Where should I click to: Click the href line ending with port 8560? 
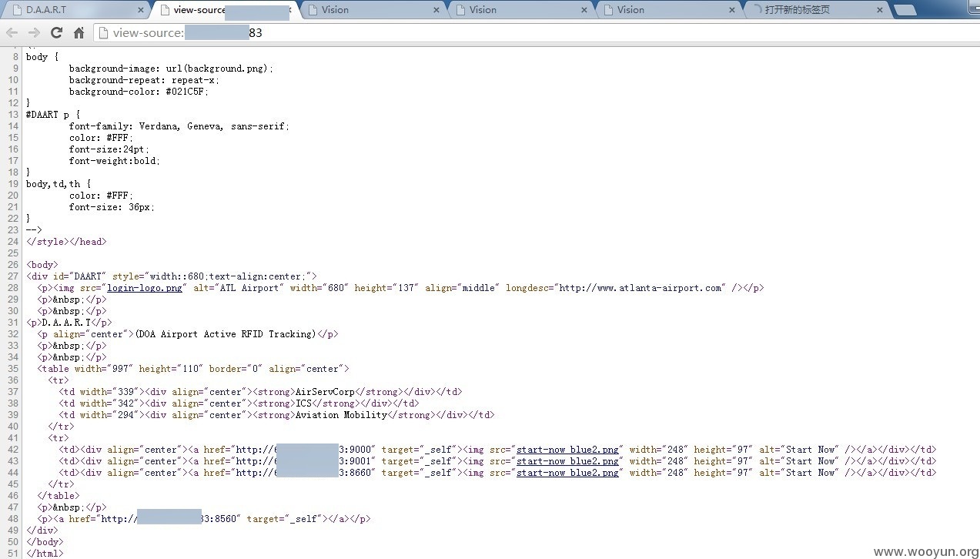tap(204, 519)
